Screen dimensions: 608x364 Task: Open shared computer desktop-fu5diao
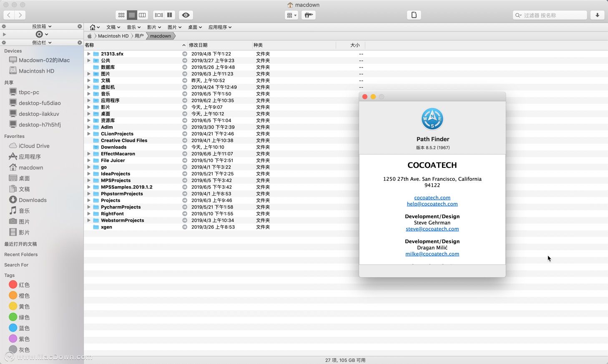[35, 103]
